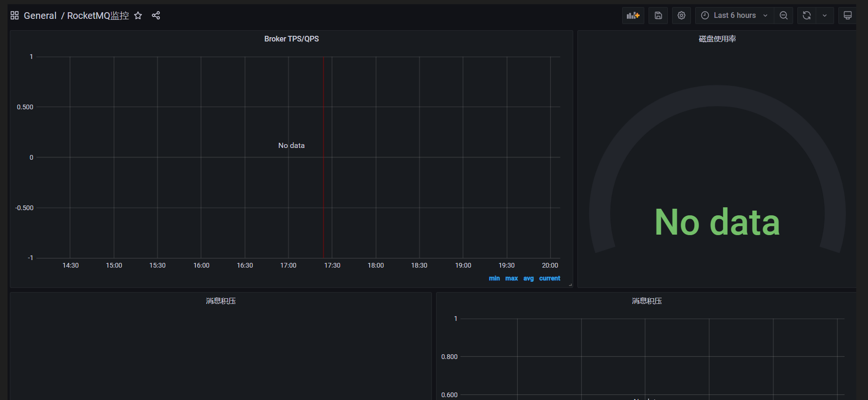This screenshot has width=868, height=400.
Task: Open the right 消息积压 panel title menu
Action: point(647,301)
